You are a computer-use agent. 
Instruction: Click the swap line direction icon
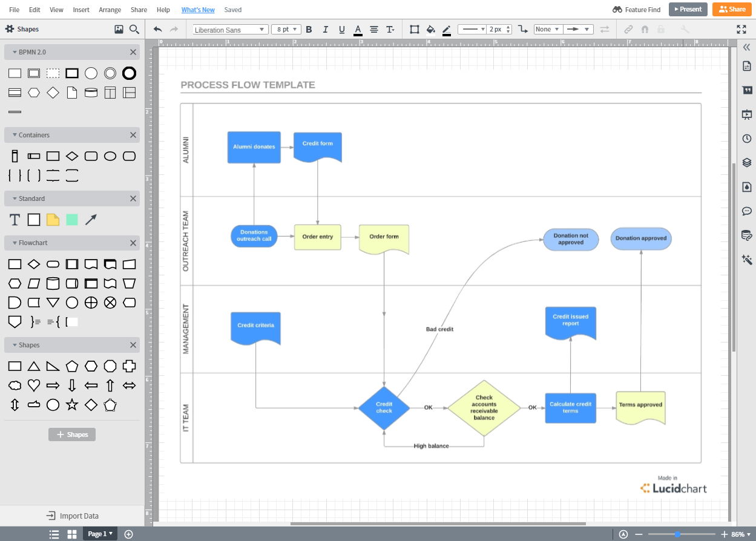click(x=605, y=29)
